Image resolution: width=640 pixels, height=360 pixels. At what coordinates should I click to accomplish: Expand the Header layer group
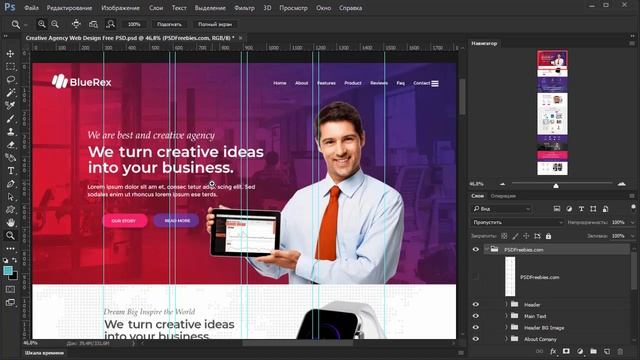pyautogui.click(x=506, y=304)
